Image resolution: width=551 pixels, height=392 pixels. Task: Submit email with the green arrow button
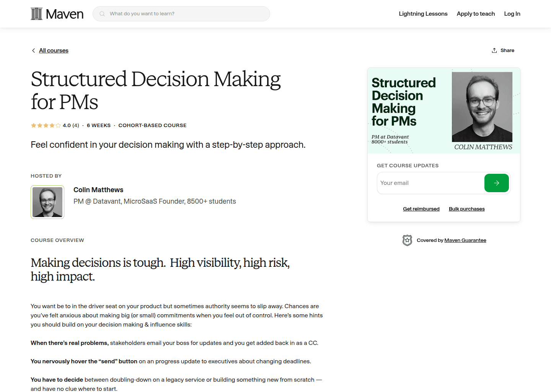496,183
